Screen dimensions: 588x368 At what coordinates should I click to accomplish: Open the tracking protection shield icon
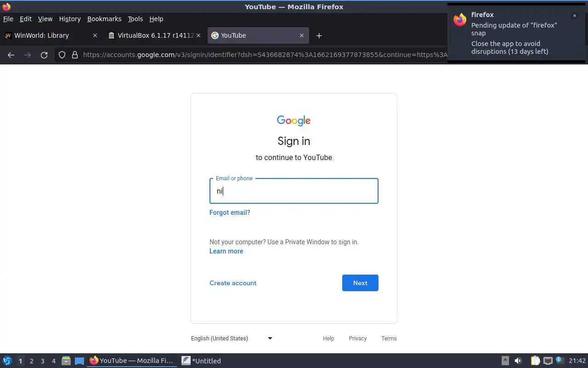[62, 55]
